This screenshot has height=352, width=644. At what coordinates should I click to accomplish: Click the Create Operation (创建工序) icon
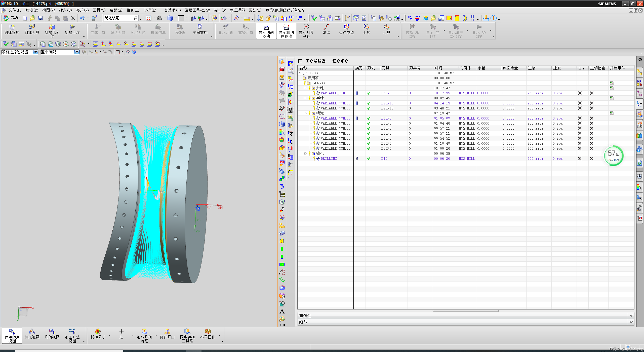(x=72, y=29)
